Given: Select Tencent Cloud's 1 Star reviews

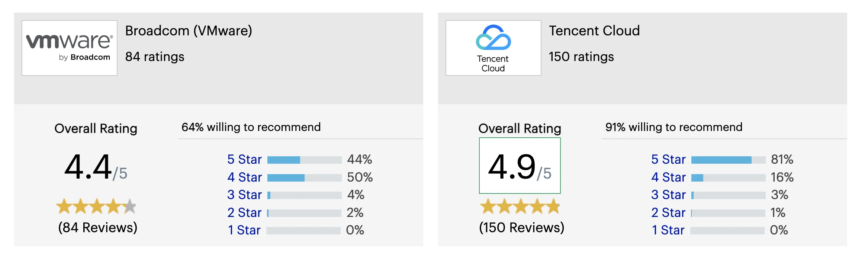Looking at the screenshot, I should pos(668,230).
